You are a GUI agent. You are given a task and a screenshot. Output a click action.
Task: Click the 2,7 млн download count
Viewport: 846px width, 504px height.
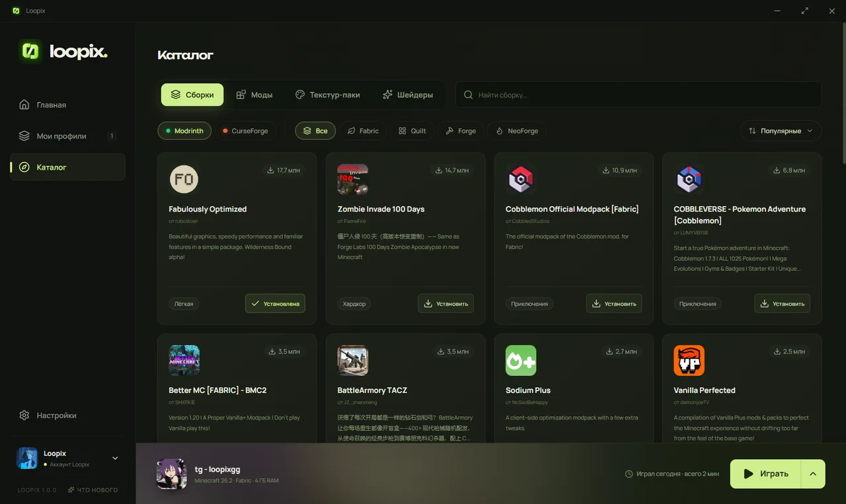[622, 351]
